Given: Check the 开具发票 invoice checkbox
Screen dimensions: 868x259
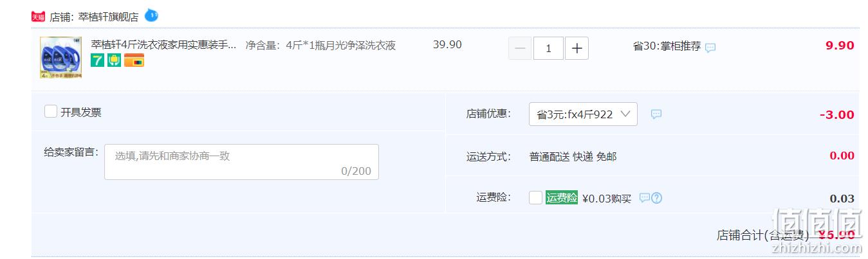Looking at the screenshot, I should coord(51,111).
